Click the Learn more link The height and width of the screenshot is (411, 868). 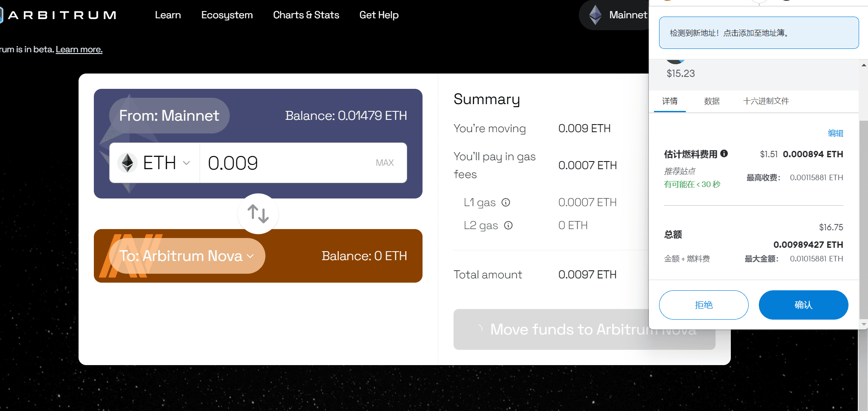pos(79,49)
